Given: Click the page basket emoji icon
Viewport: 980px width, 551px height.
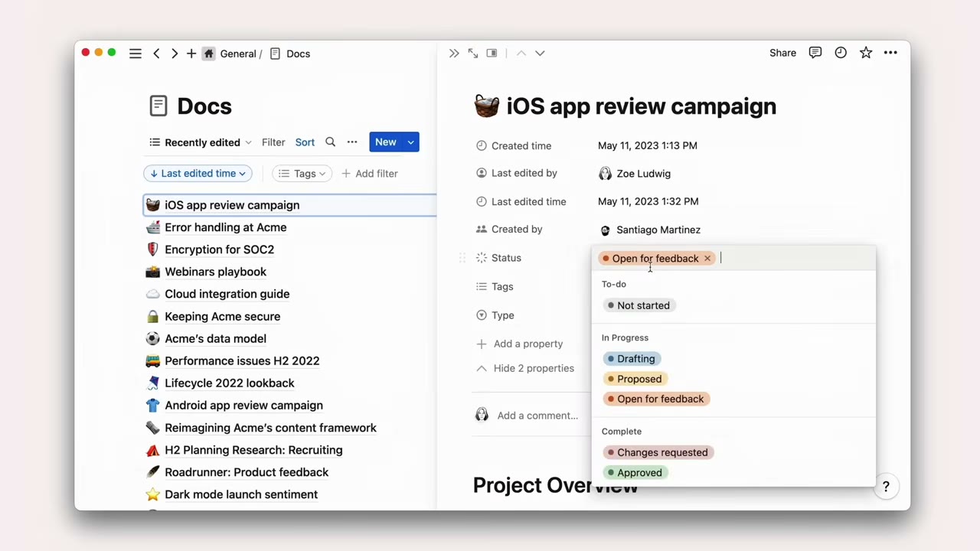Looking at the screenshot, I should point(487,106).
